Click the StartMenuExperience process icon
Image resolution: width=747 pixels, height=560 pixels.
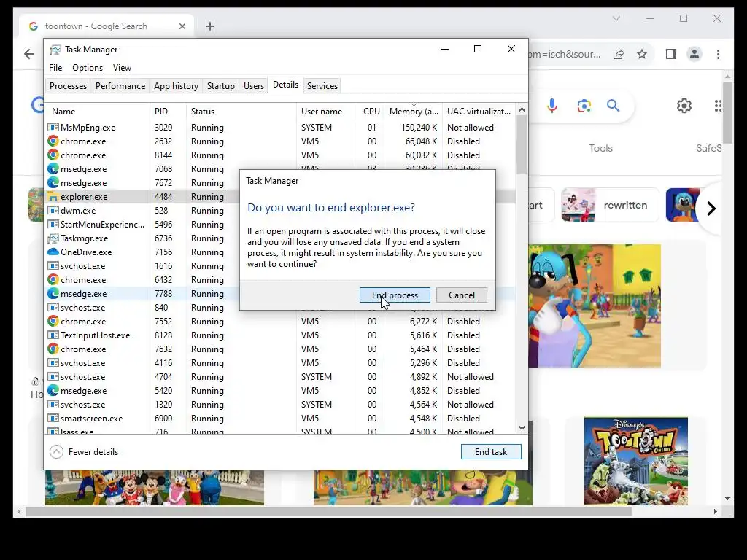click(x=53, y=225)
